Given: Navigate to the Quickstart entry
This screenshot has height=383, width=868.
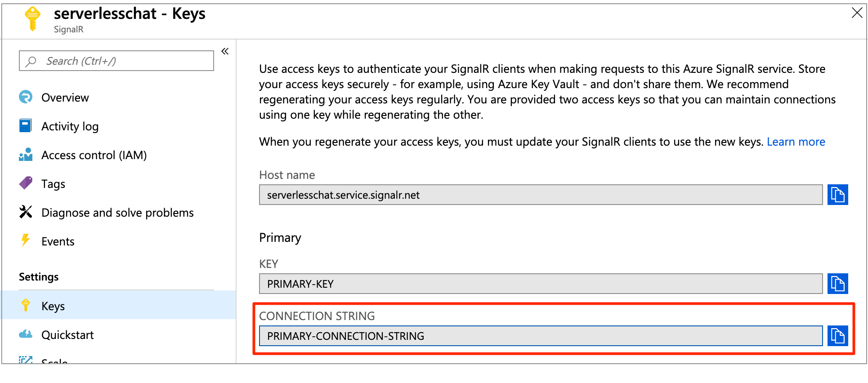Looking at the screenshot, I should [x=67, y=334].
